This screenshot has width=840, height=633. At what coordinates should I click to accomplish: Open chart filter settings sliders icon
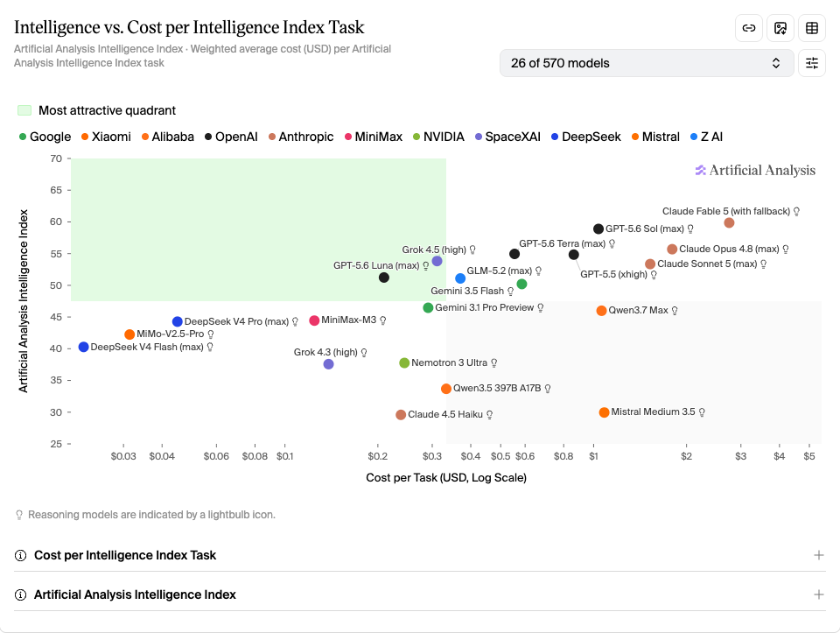click(812, 63)
